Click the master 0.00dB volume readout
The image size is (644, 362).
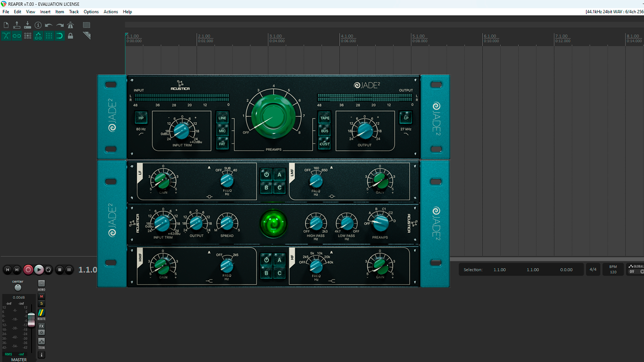coord(18,297)
